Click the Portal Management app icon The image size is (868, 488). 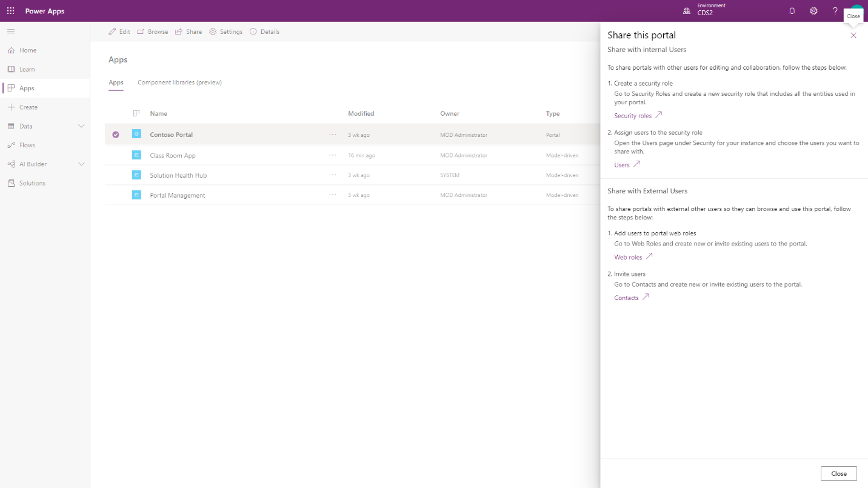coord(136,195)
